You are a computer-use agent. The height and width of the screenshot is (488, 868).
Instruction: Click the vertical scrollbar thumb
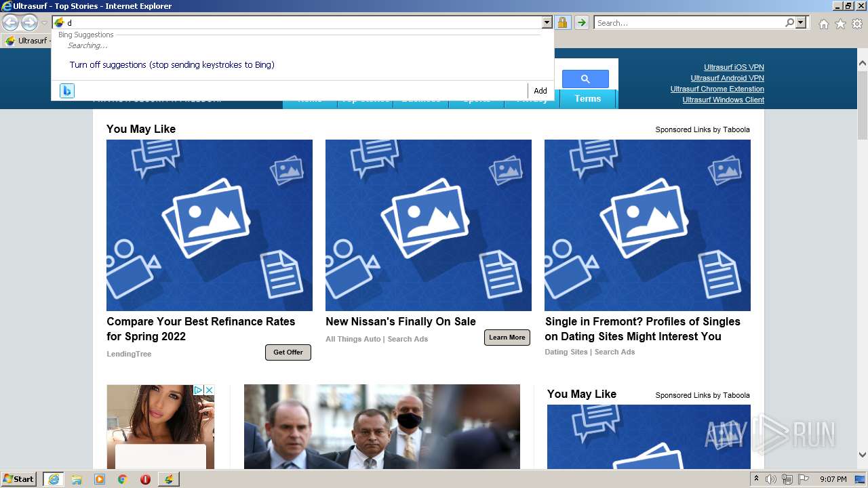(862, 104)
